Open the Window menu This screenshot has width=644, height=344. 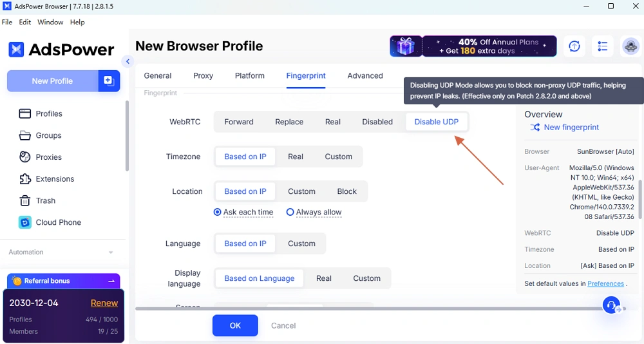(x=50, y=22)
